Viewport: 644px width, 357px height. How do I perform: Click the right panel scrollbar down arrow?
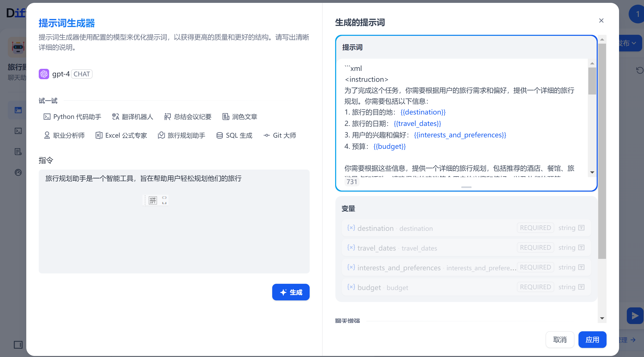tap(602, 318)
